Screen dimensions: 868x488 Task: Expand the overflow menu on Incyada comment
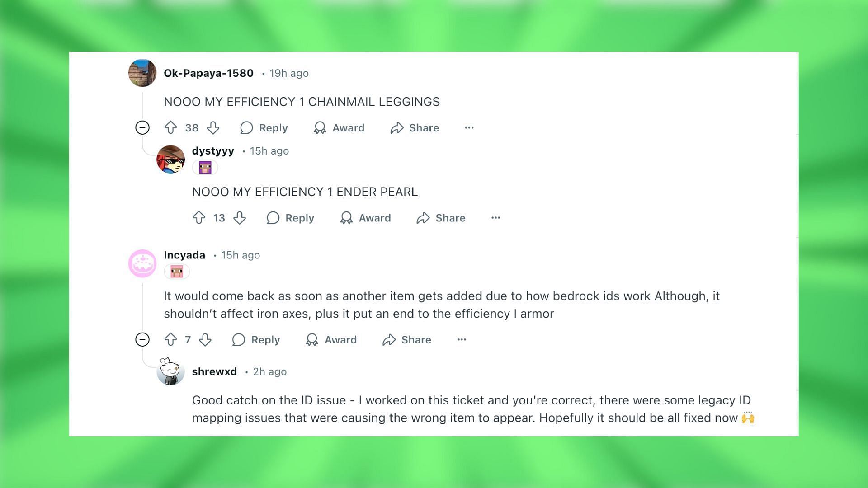pyautogui.click(x=462, y=339)
